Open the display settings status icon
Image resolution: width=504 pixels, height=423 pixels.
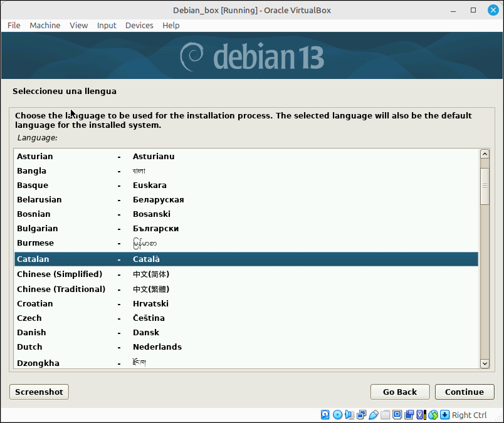(x=397, y=415)
